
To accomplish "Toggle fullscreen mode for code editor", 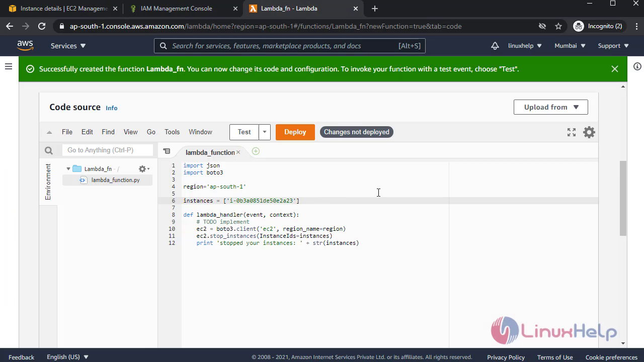I will [x=572, y=132].
